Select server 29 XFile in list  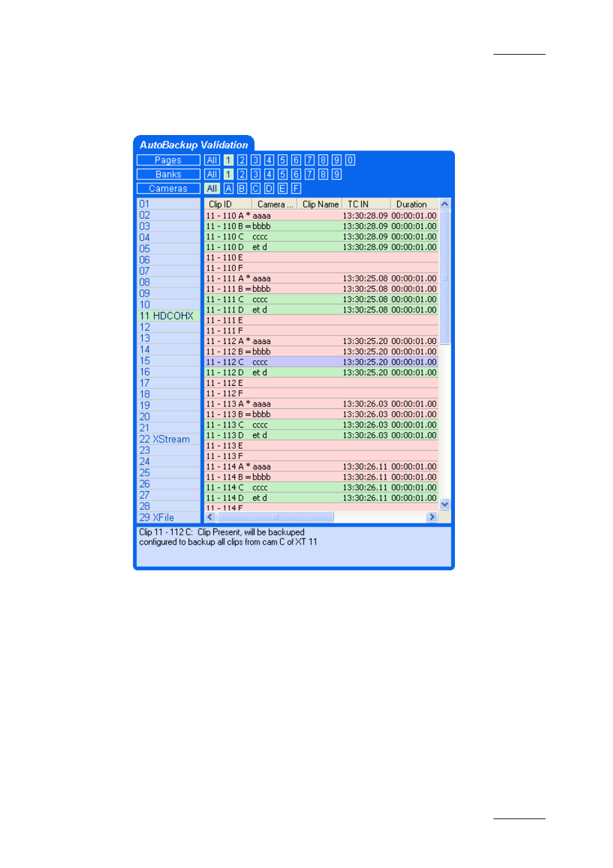(x=168, y=518)
